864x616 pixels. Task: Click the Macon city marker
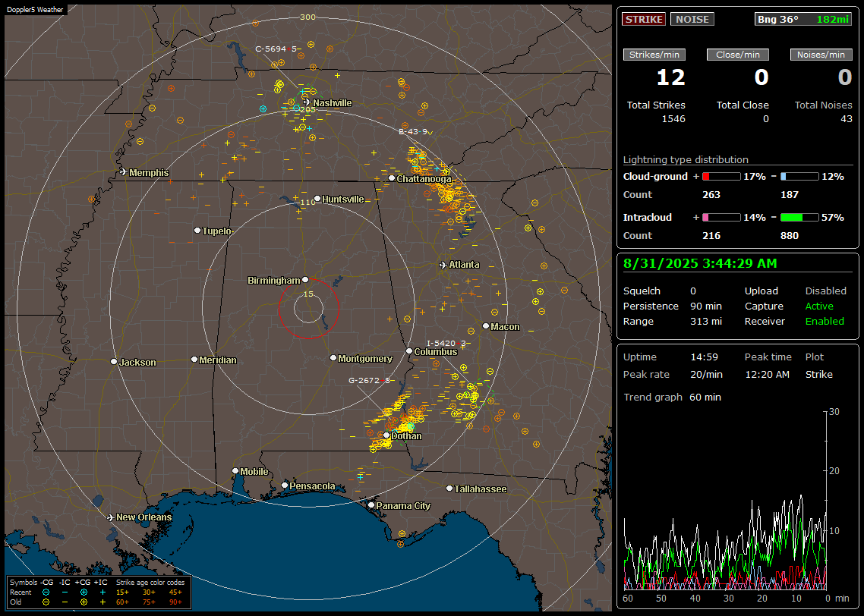[x=485, y=326]
